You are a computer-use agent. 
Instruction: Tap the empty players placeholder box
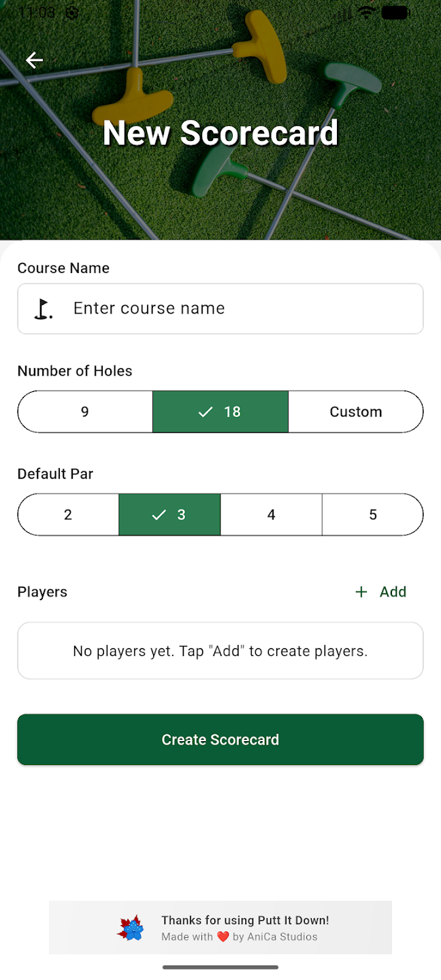click(x=220, y=651)
